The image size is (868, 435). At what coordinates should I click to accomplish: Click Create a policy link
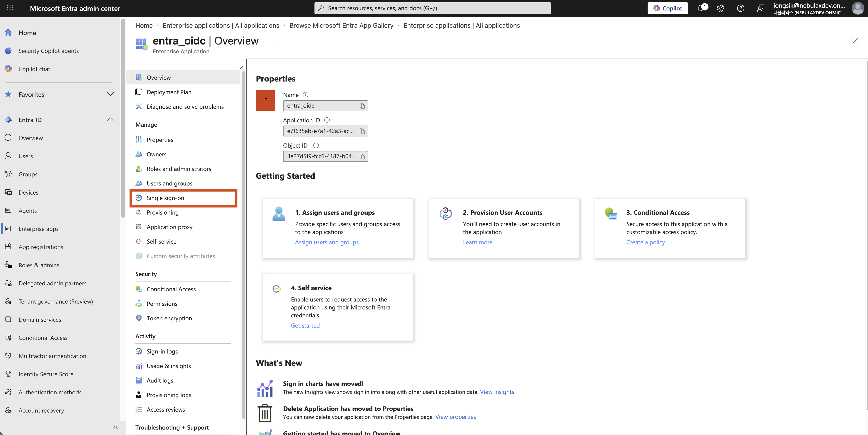point(645,242)
